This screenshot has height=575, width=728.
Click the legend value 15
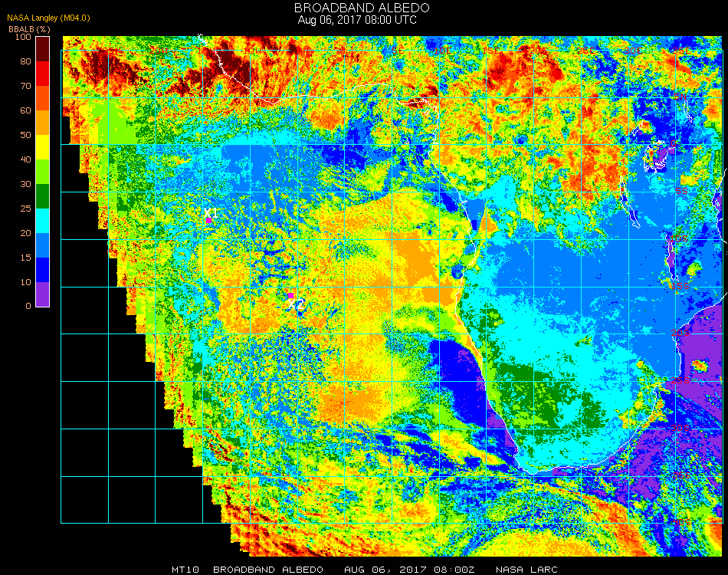[25, 258]
